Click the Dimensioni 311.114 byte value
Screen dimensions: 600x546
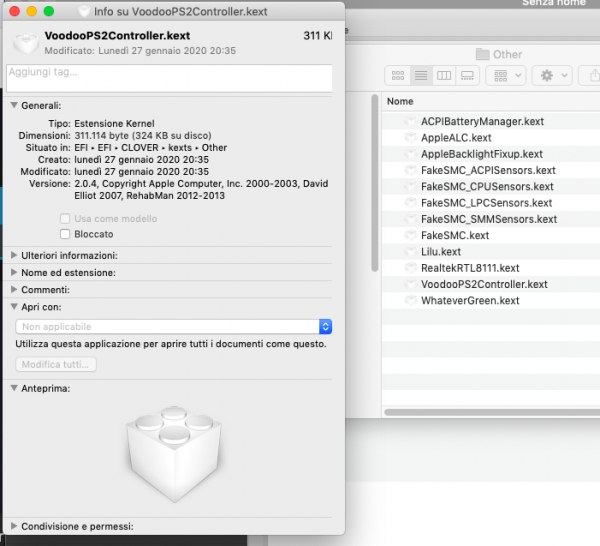tap(143, 135)
